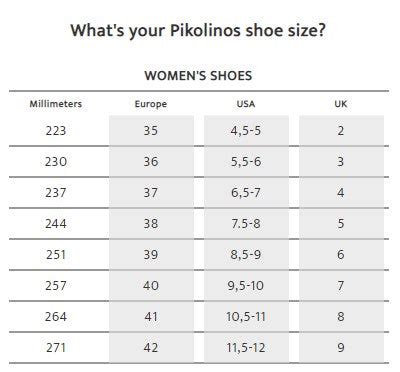Click USA size 7,5-8 cell
The width and height of the screenshot is (400, 372).
246,224
